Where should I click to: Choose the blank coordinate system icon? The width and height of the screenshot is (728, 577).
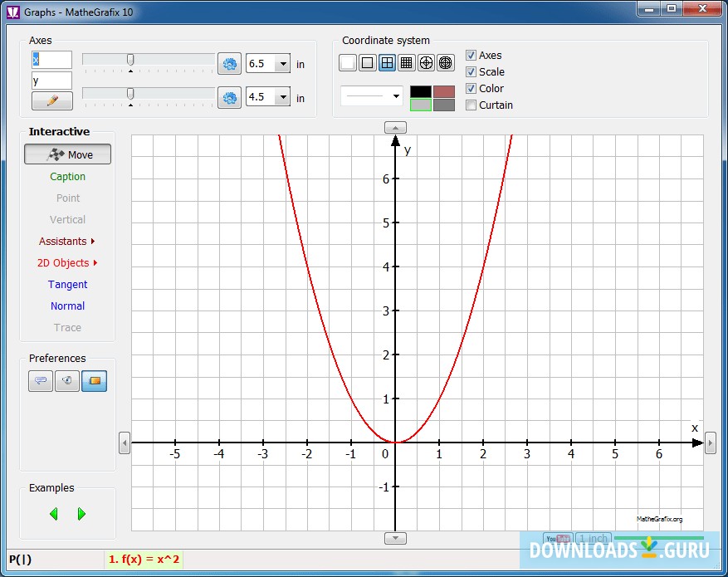pyautogui.click(x=348, y=62)
